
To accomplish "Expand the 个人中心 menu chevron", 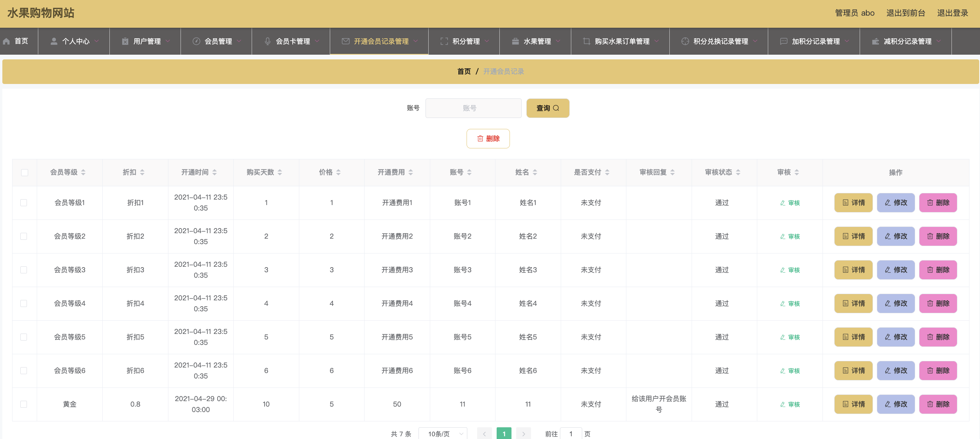I will [97, 41].
